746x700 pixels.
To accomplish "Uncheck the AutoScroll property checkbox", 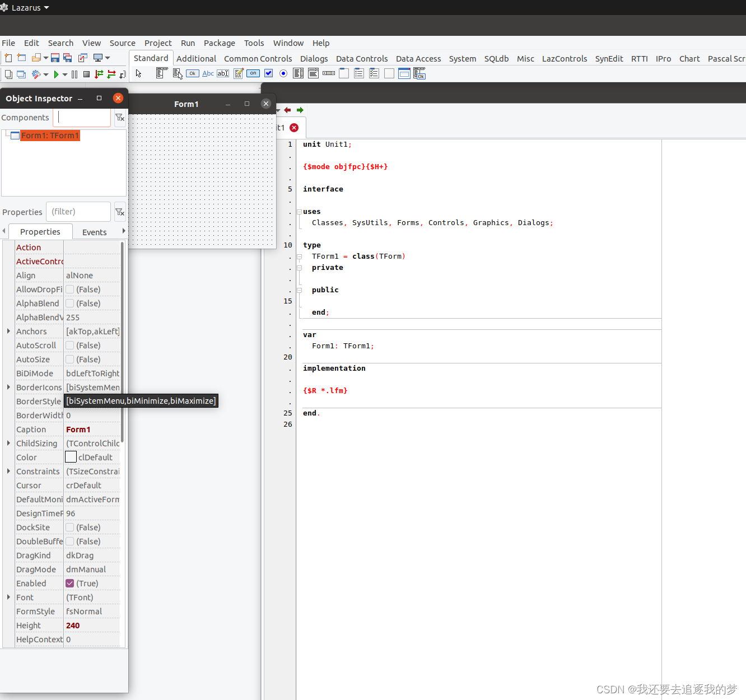I will [x=69, y=345].
